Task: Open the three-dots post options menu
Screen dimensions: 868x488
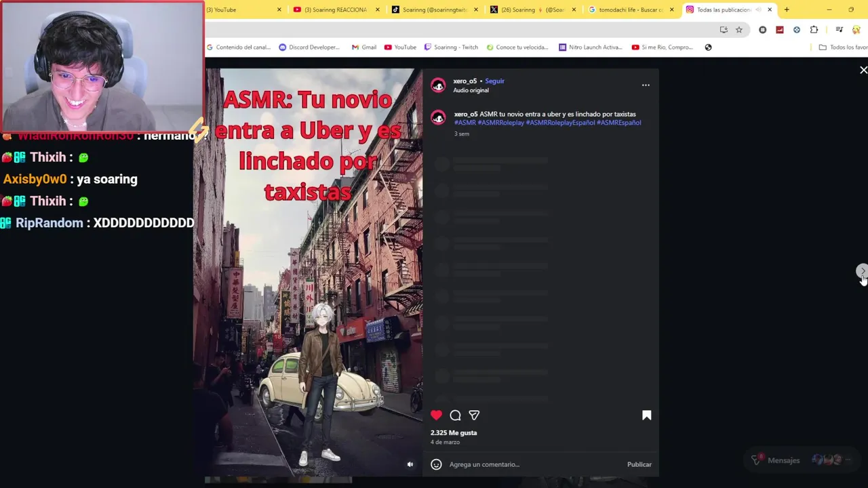Action: click(646, 85)
